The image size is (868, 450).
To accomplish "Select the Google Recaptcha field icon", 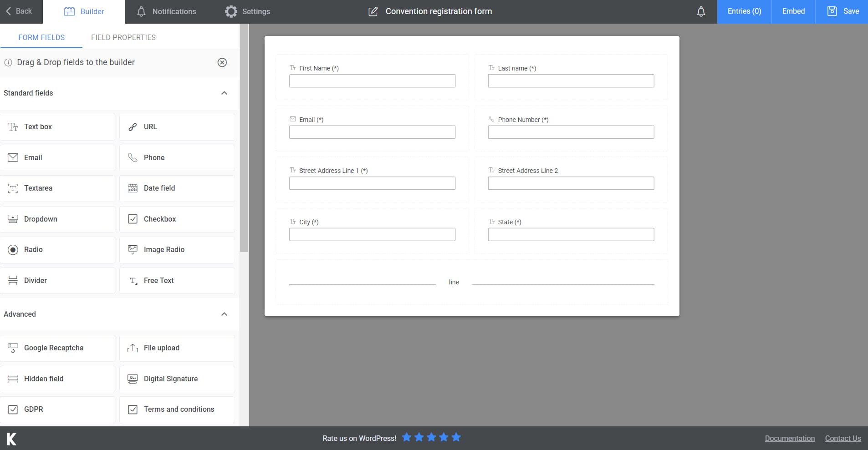I will [13, 348].
